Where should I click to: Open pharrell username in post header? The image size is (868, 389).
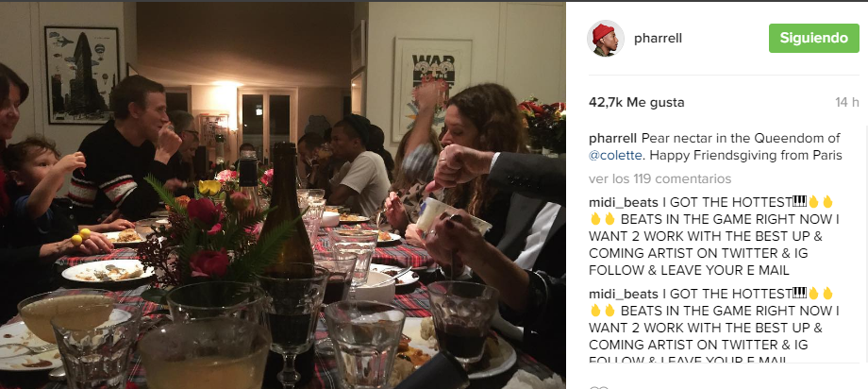(x=658, y=38)
